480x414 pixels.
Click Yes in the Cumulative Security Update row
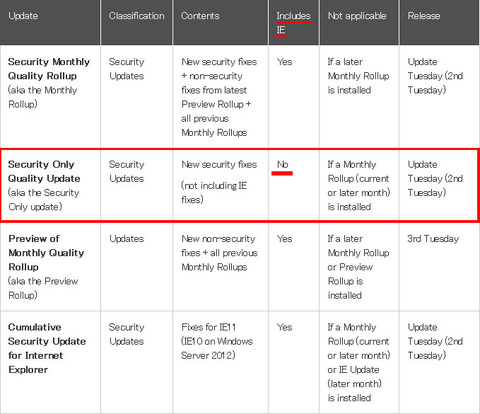284,327
